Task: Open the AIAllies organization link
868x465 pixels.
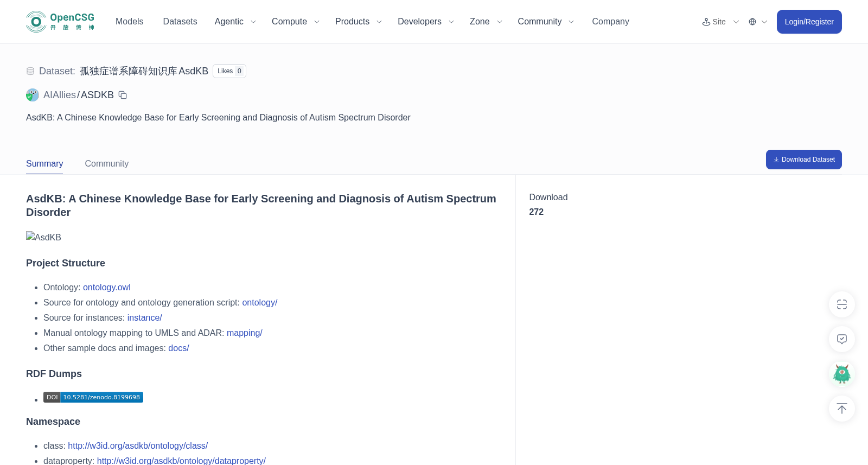Action: click(60, 95)
